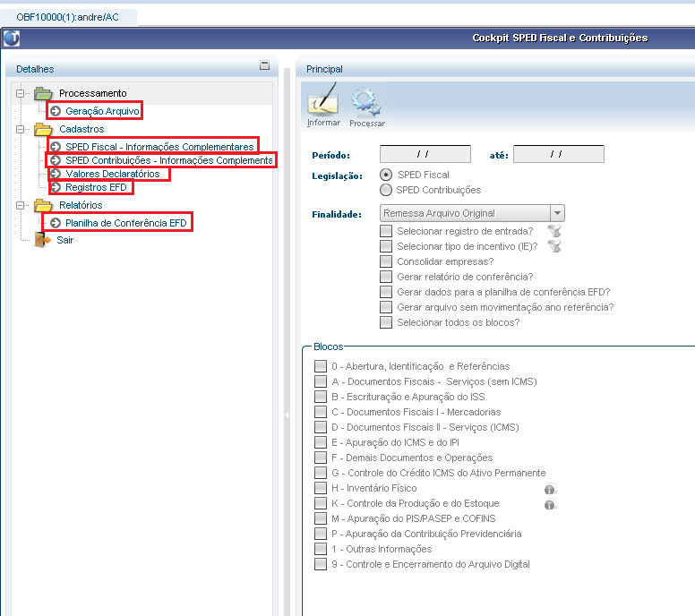Check block E - Apuração do ICMS e do IPI

321,442
